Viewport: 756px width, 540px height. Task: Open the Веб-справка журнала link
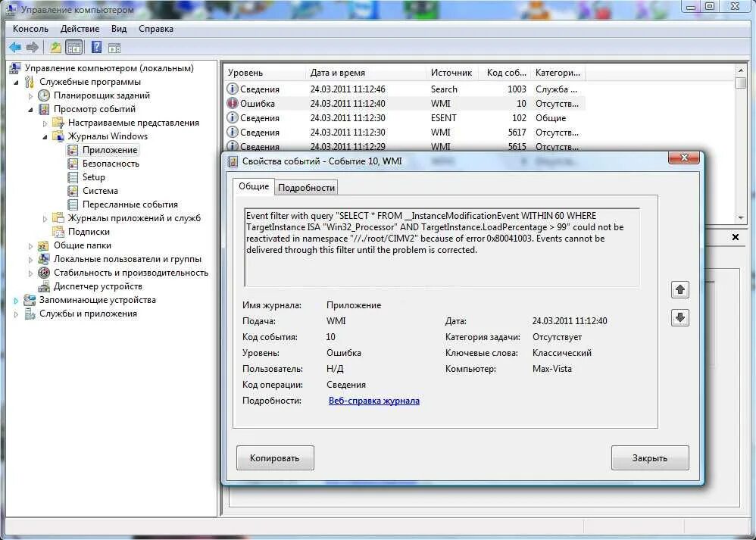pyautogui.click(x=373, y=401)
